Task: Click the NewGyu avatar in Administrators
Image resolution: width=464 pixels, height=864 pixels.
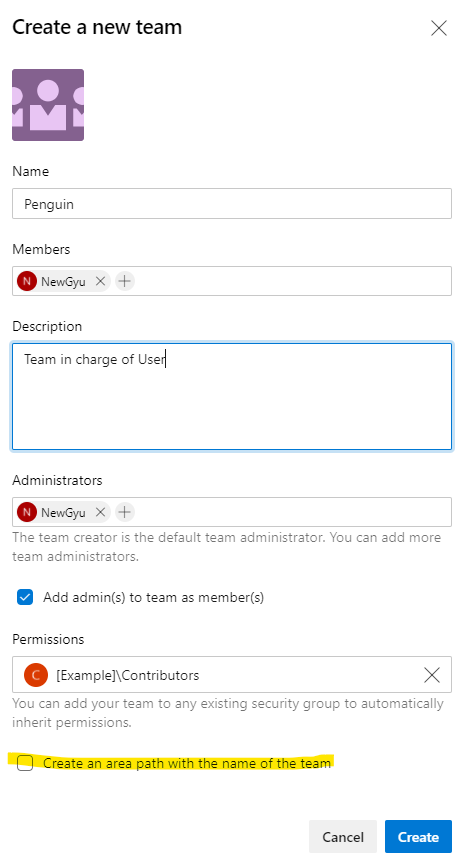Action: click(x=26, y=512)
